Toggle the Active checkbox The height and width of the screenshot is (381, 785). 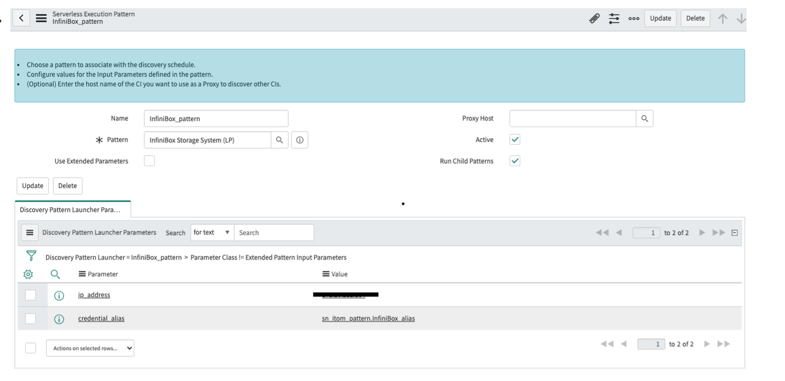coord(515,140)
